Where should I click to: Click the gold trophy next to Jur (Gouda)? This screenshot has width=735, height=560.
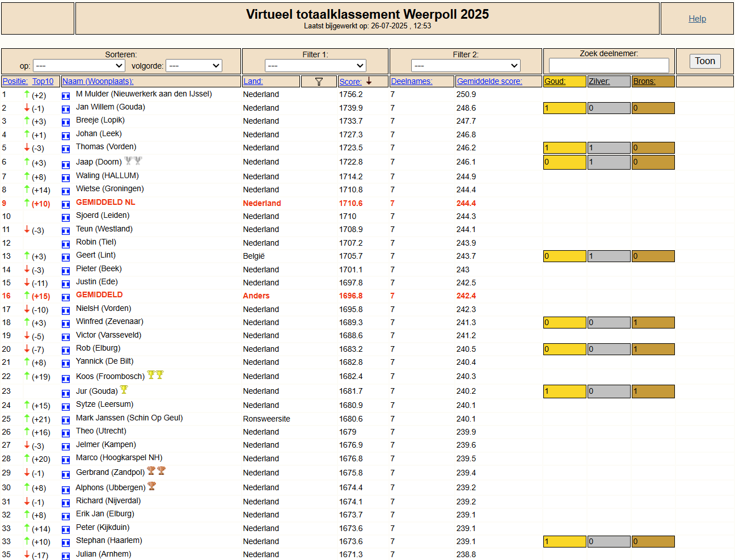[124, 390]
